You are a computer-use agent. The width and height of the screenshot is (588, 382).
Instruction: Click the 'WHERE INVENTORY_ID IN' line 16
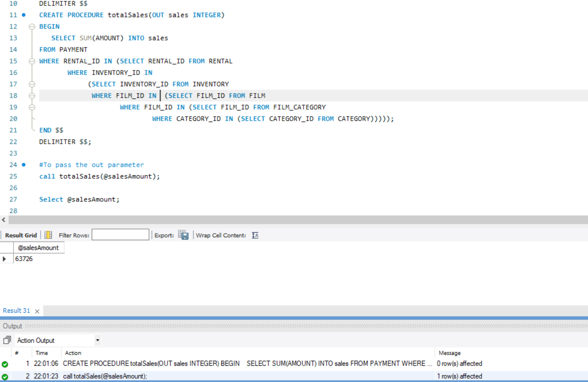coord(110,73)
